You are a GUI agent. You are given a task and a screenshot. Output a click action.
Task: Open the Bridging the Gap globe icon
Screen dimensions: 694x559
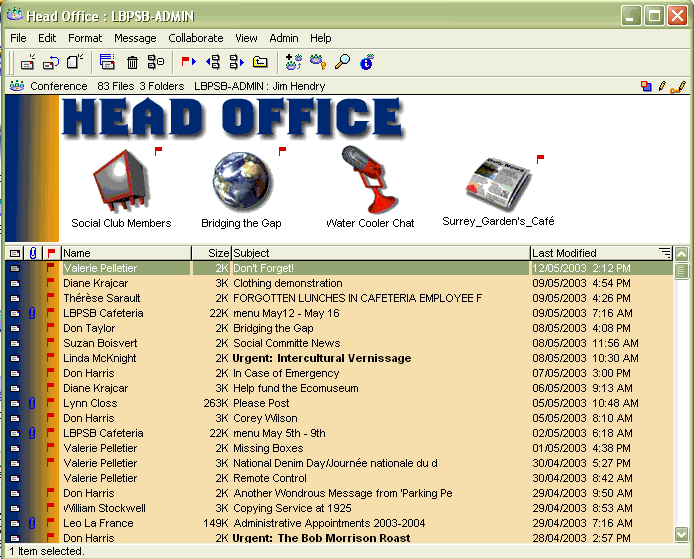pos(242,180)
